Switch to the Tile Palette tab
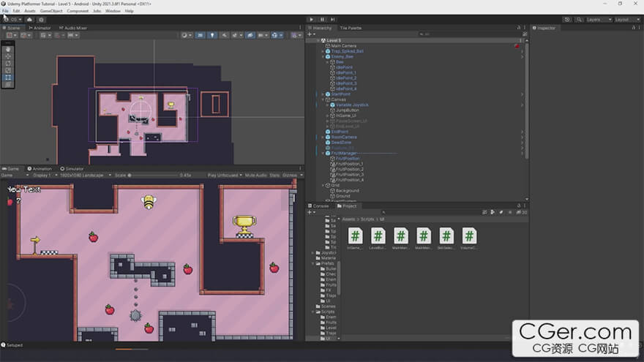Viewport: 644px width, 362px height. (351, 28)
